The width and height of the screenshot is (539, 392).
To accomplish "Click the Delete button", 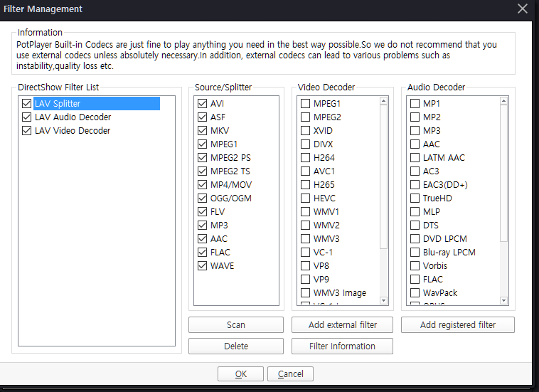I will (236, 346).
